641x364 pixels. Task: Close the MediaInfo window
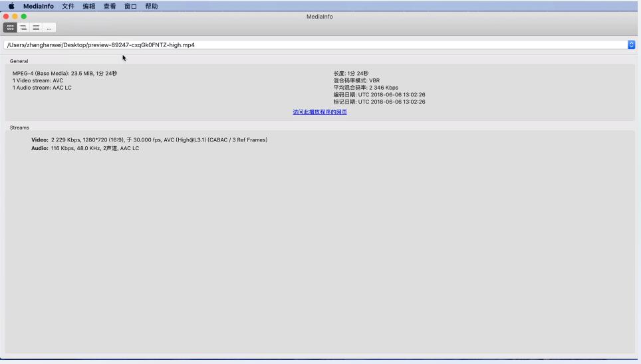click(6, 17)
